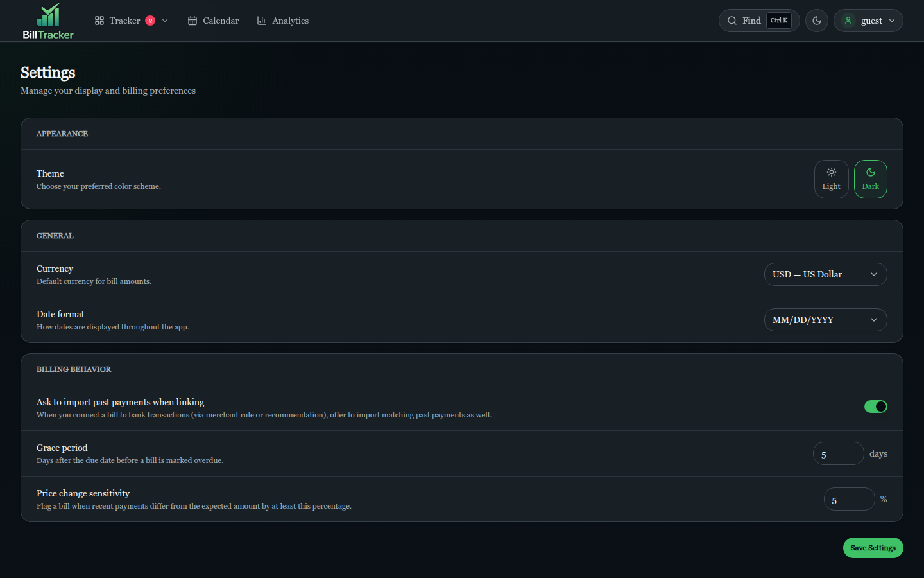
Task: Open the Tracker menu
Action: click(131, 21)
